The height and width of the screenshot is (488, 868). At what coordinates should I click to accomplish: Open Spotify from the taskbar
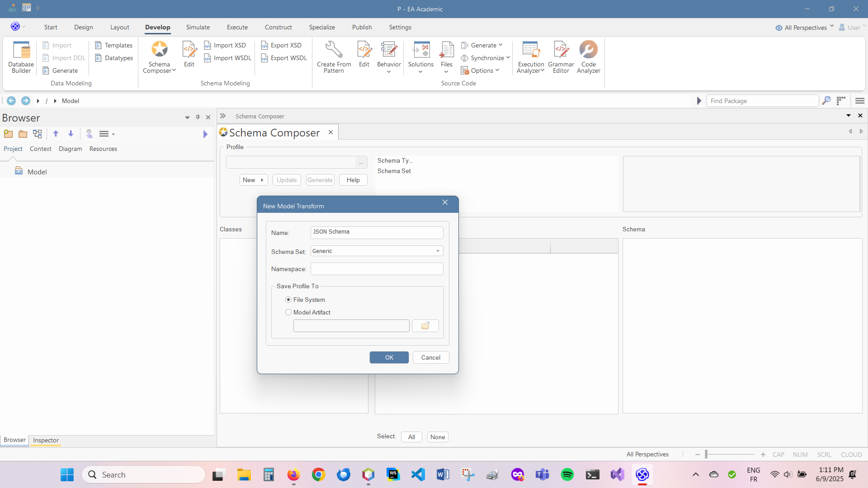click(567, 474)
